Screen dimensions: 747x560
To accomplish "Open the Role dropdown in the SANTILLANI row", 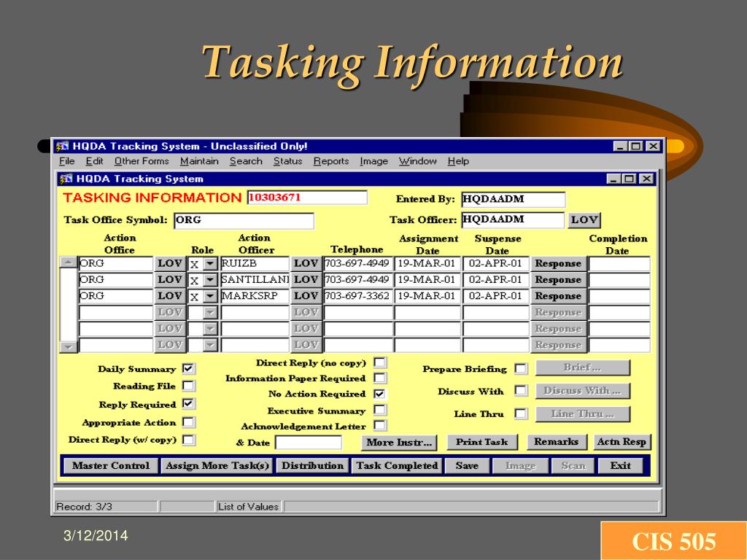I will 210,280.
